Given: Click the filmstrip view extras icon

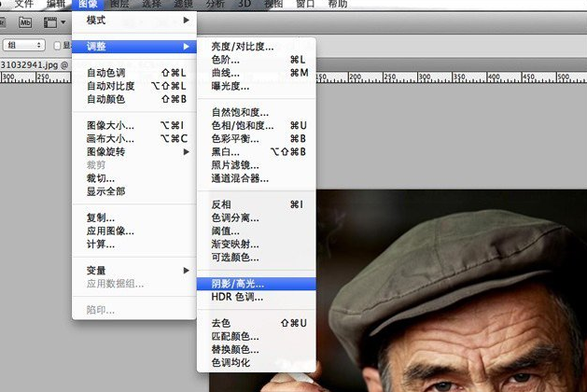Looking at the screenshot, I should [52, 21].
